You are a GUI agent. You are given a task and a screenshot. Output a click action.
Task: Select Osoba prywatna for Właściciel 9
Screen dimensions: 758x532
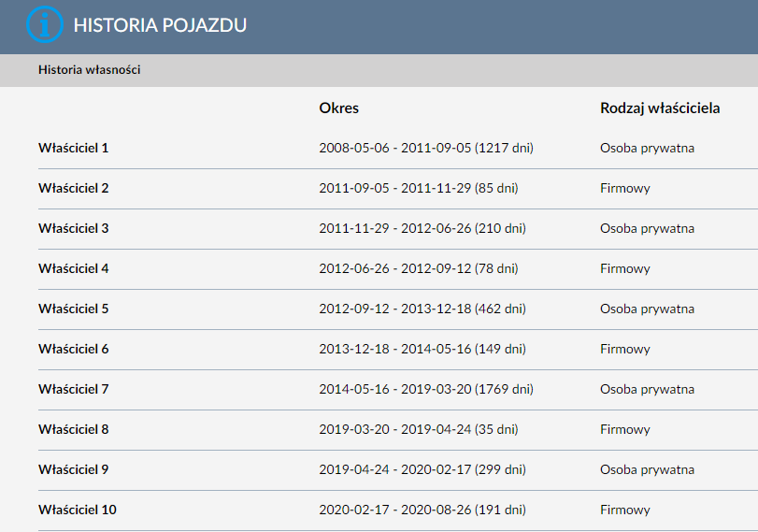[x=647, y=469]
